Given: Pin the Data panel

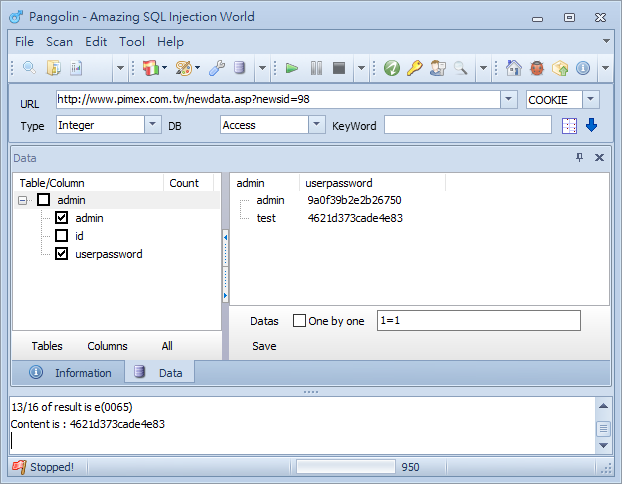Looking at the screenshot, I should (x=580, y=157).
